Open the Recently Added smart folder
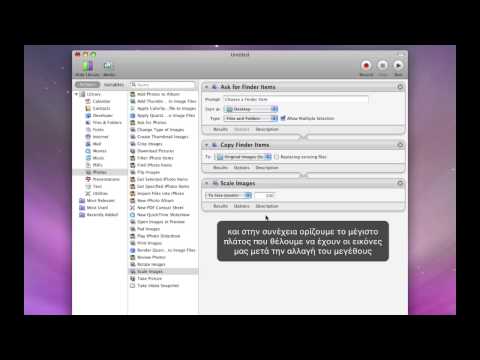480x360 pixels. point(102,215)
